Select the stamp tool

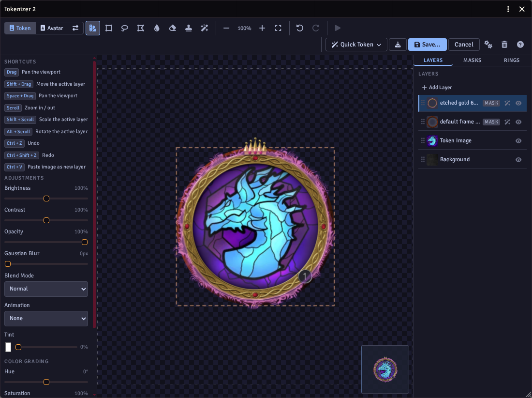coord(188,28)
